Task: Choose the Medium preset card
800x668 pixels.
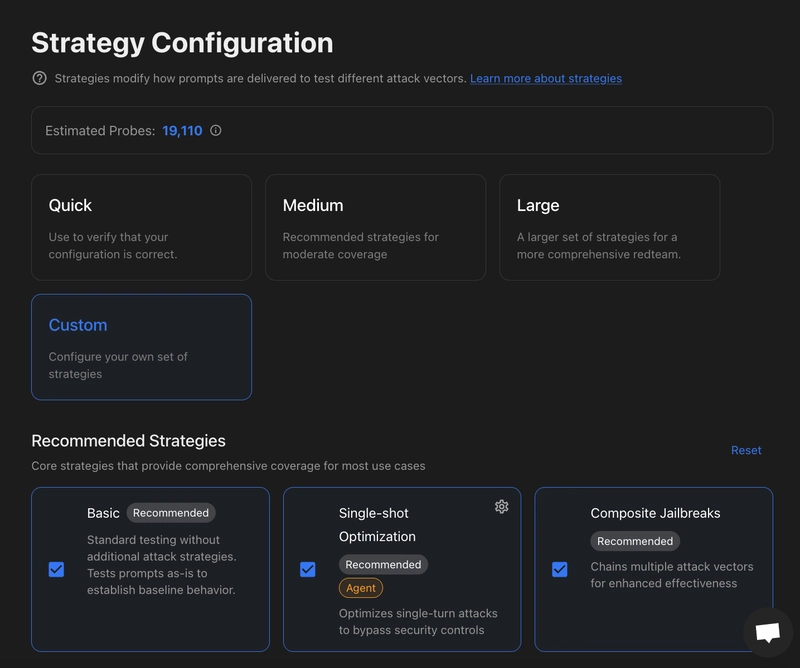Action: (376, 228)
